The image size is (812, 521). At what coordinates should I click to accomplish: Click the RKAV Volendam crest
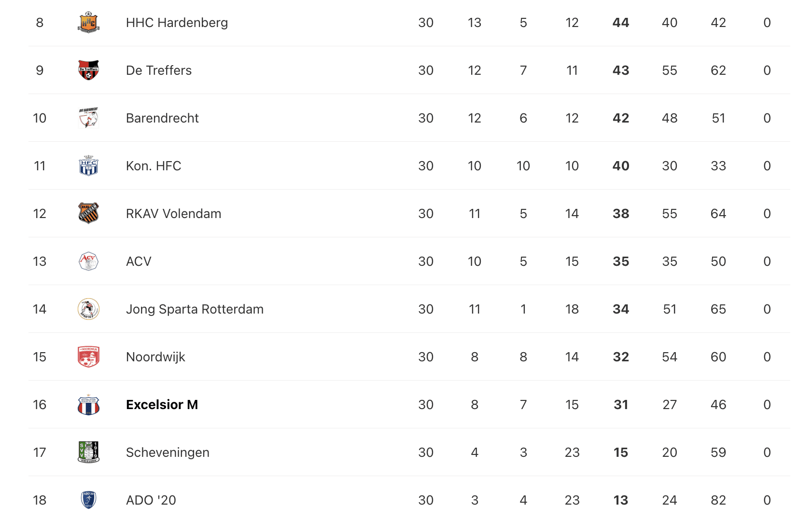[x=88, y=214]
